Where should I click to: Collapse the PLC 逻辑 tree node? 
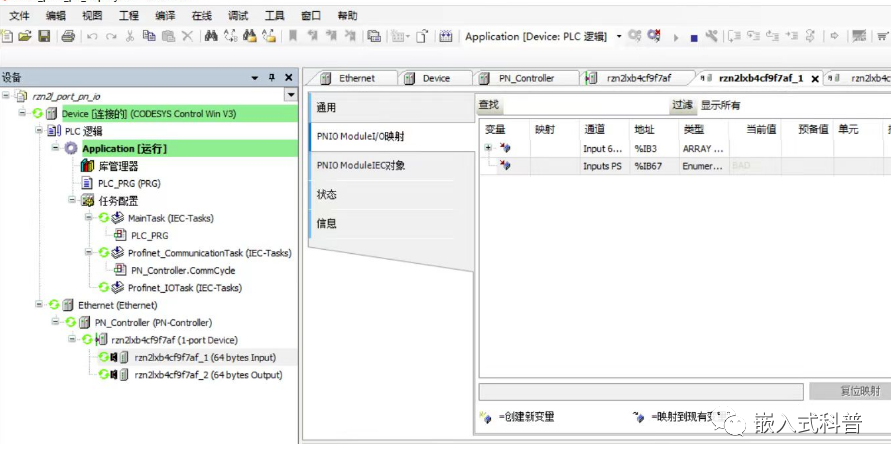pos(39,131)
